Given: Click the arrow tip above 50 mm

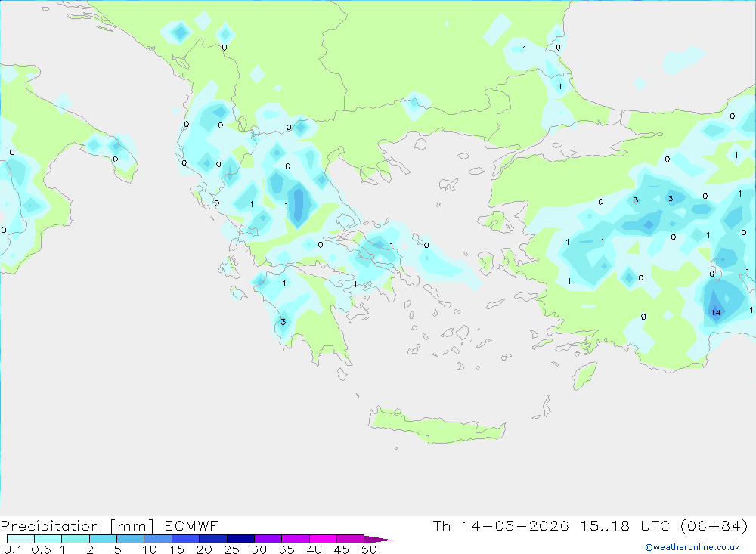Looking at the screenshot, I should (378, 540).
